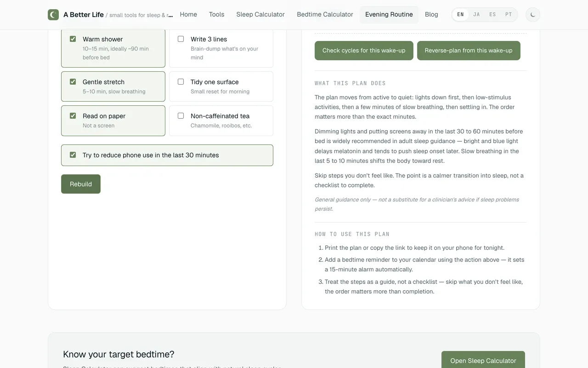
Task: Click the 'HOW TO USE THIS PLAN' heading
Action: click(352, 234)
